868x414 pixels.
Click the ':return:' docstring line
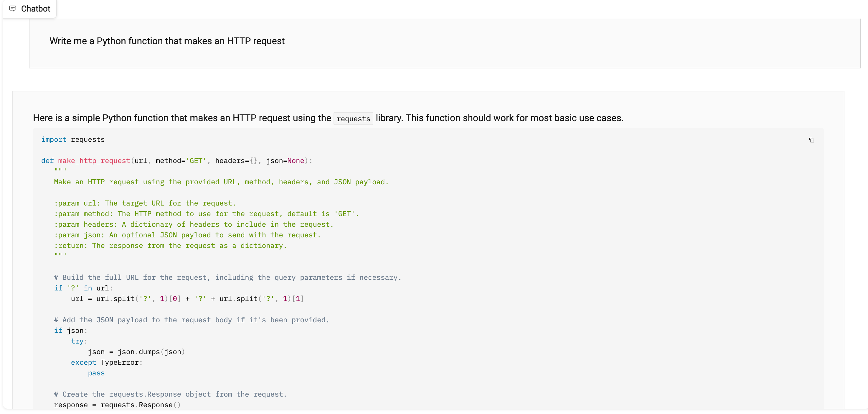pos(170,246)
